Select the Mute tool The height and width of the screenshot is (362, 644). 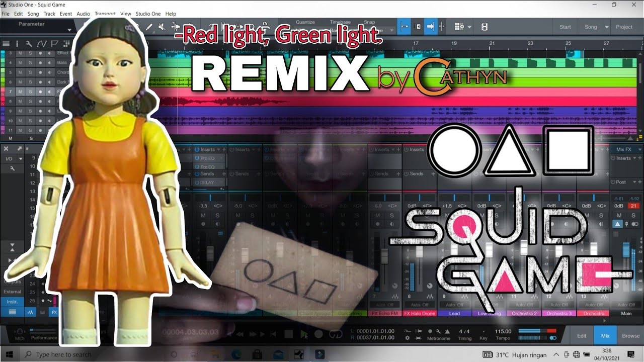tap(162, 27)
